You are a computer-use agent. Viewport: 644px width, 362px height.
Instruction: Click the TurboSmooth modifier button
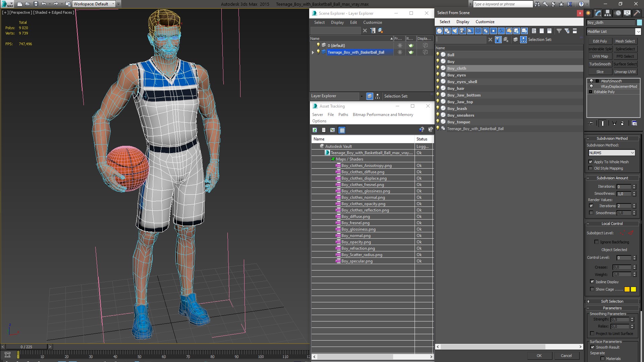click(600, 64)
